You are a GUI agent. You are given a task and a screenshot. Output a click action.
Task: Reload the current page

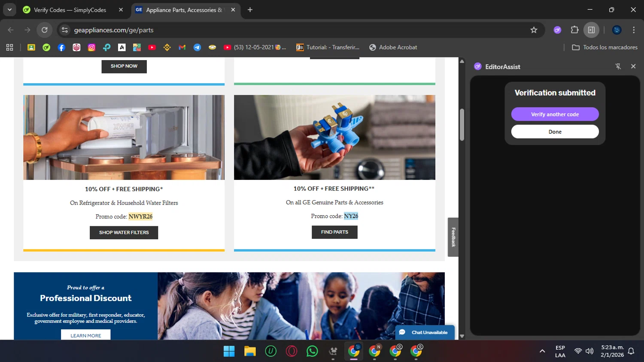click(x=45, y=30)
